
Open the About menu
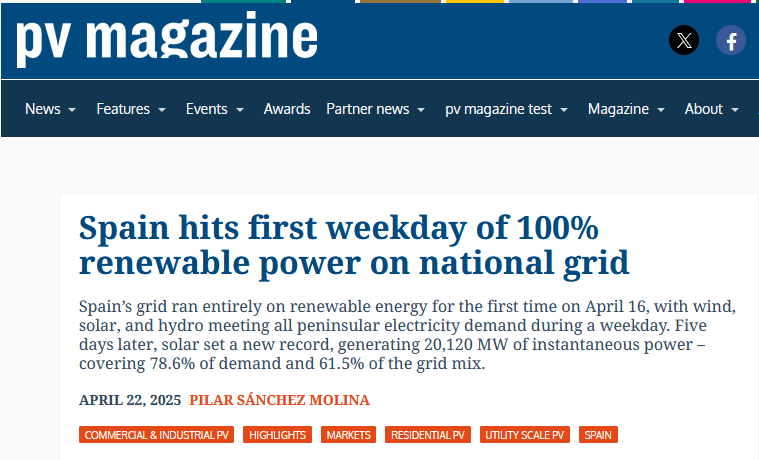(711, 109)
